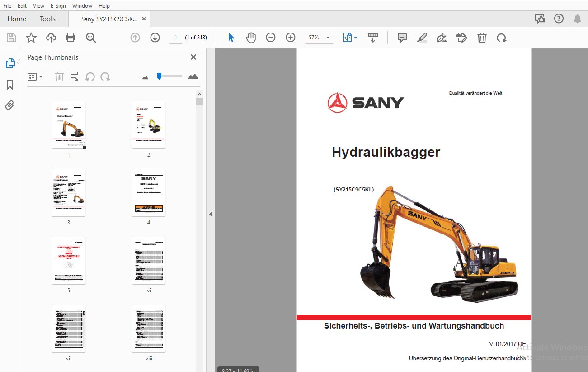Open the find text magnifier tool
588x372 pixels.
91,38
